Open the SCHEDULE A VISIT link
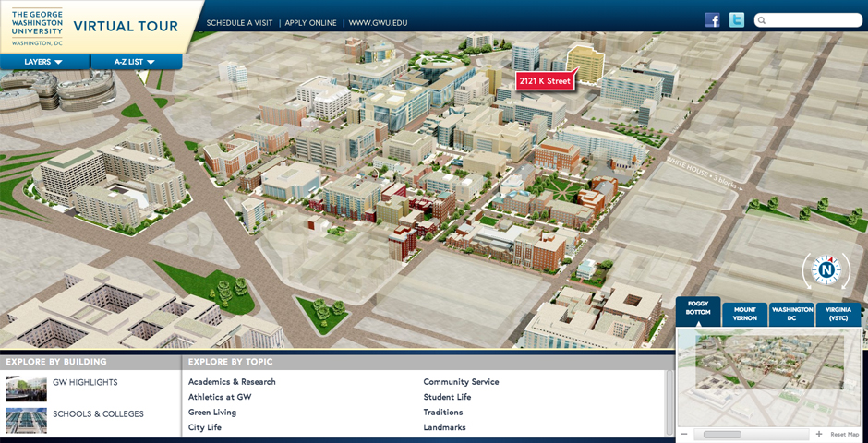Screen dimensions: 868x443 [240, 23]
